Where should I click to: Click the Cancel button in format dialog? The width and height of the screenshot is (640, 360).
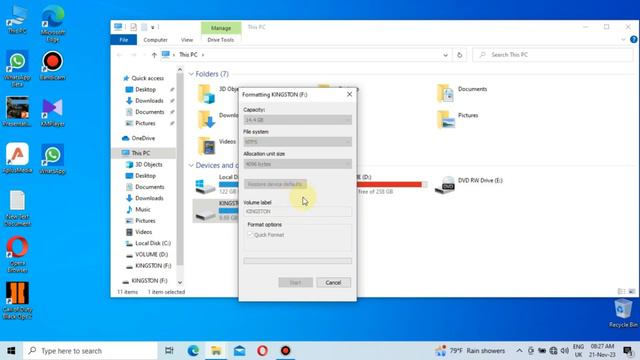pyautogui.click(x=333, y=282)
